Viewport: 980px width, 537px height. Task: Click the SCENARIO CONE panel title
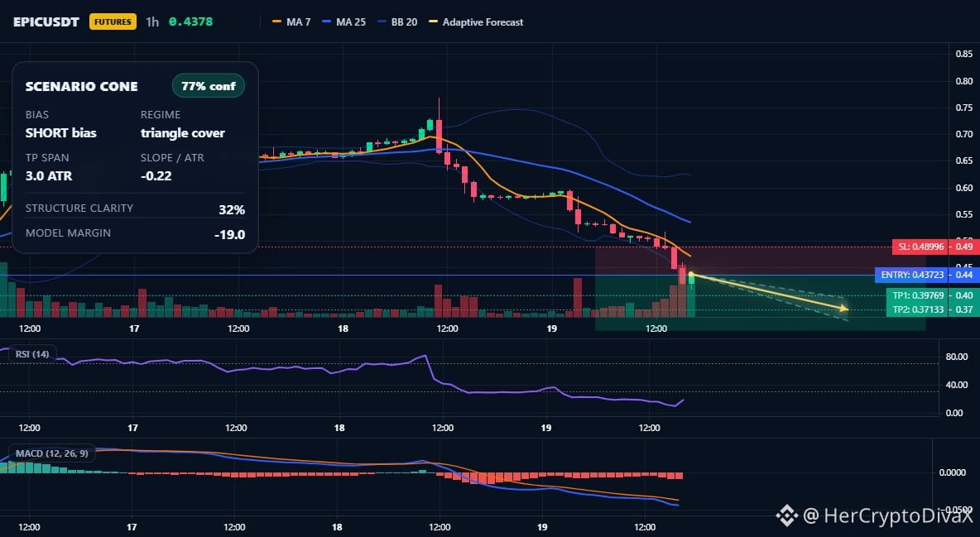click(x=81, y=86)
